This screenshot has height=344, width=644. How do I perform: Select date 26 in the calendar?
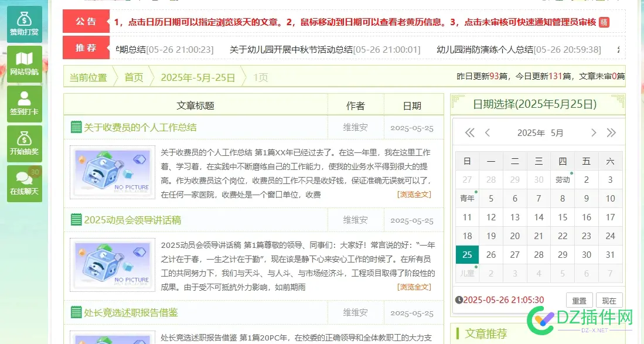point(490,254)
